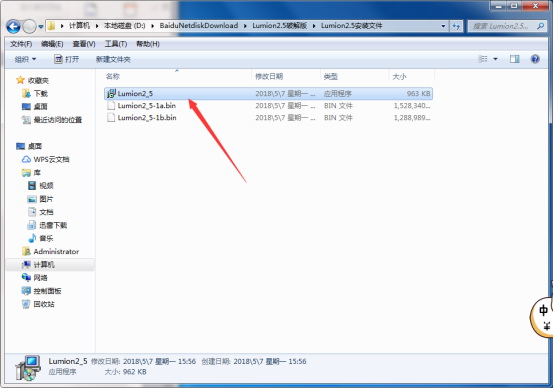Select BaiduNetdiskDownload breadcrumb segment

199,26
